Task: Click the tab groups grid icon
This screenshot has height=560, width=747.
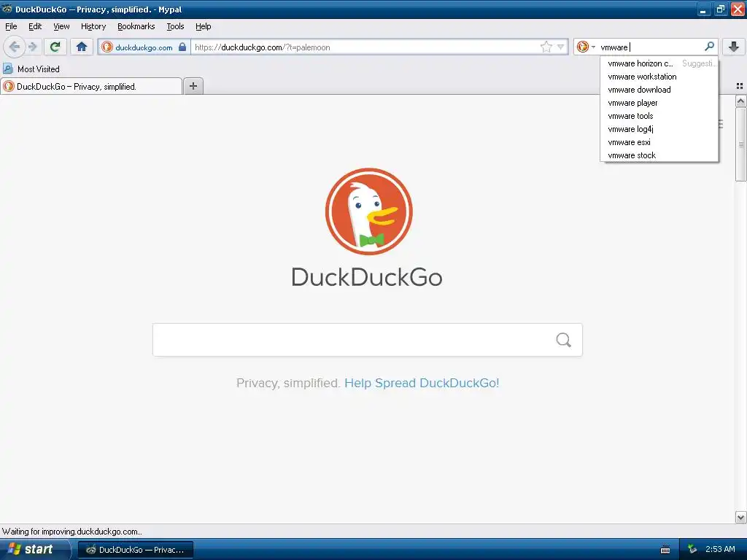Action: (740, 86)
